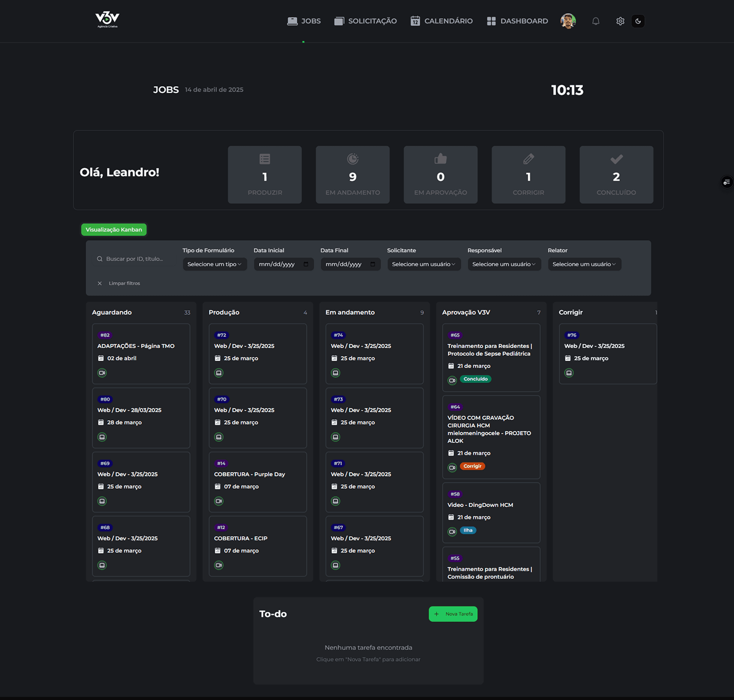734x700 pixels.
Task: Toggle dark mode with the moon icon
Action: click(x=638, y=21)
